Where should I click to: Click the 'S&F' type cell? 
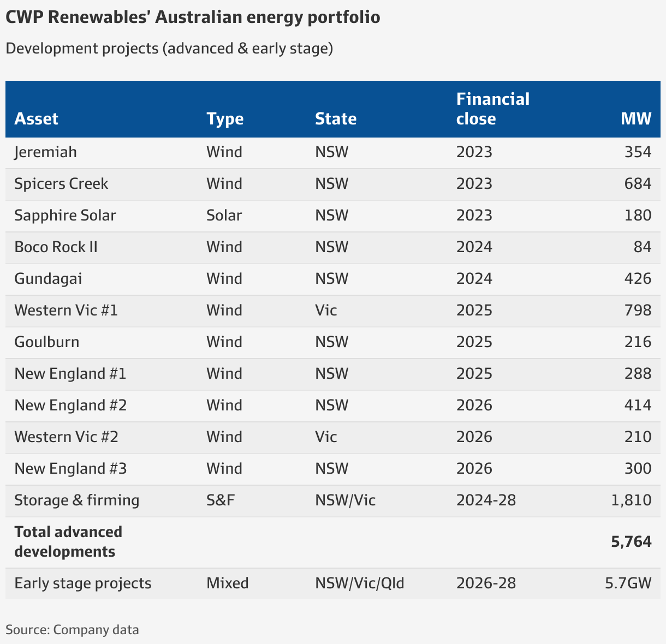(221, 500)
